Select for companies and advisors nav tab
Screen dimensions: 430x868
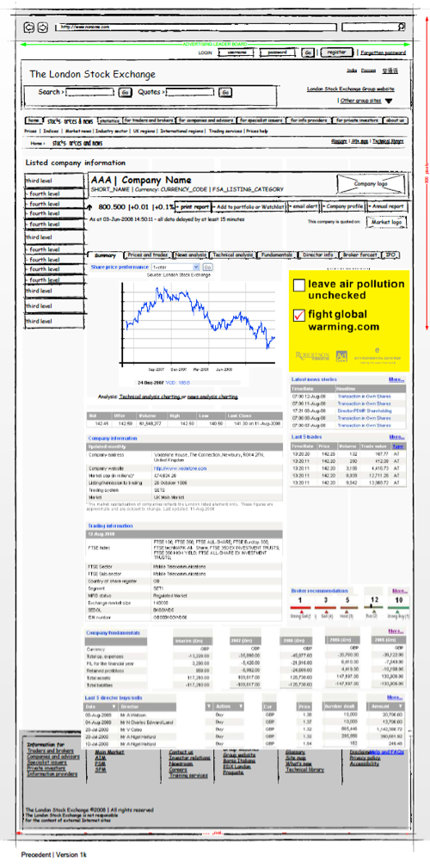pos(206,120)
